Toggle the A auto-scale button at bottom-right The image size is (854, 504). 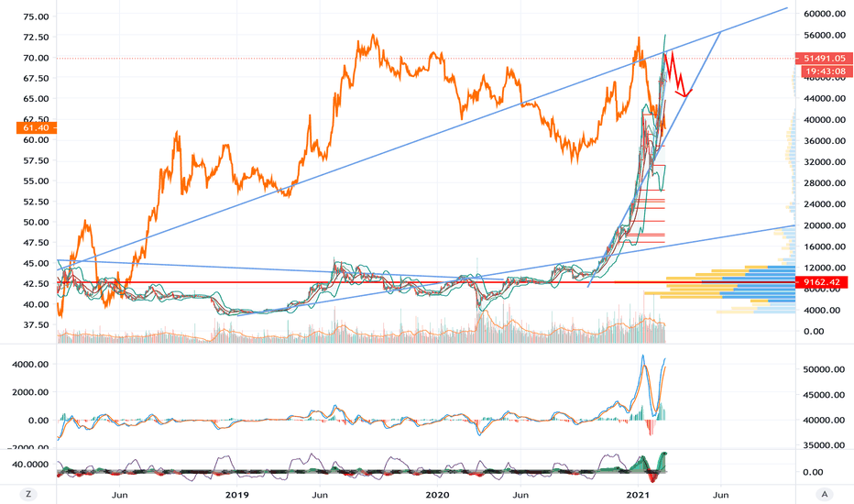tap(825, 494)
